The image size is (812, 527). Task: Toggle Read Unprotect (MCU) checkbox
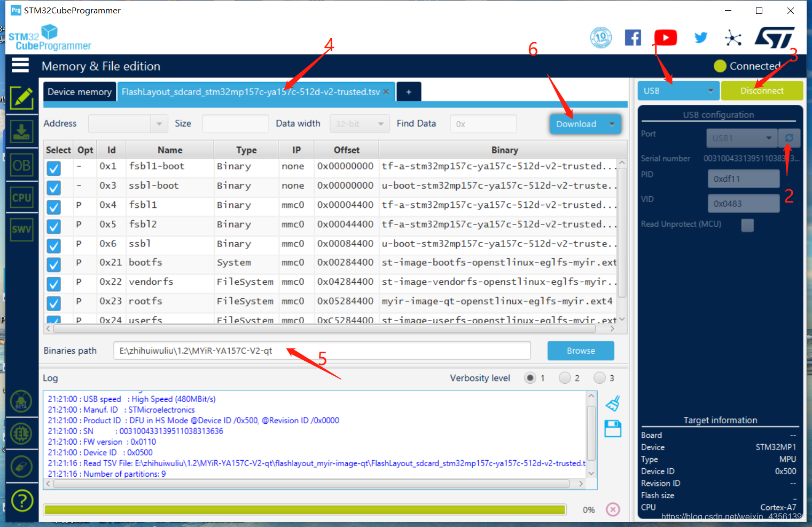click(747, 225)
